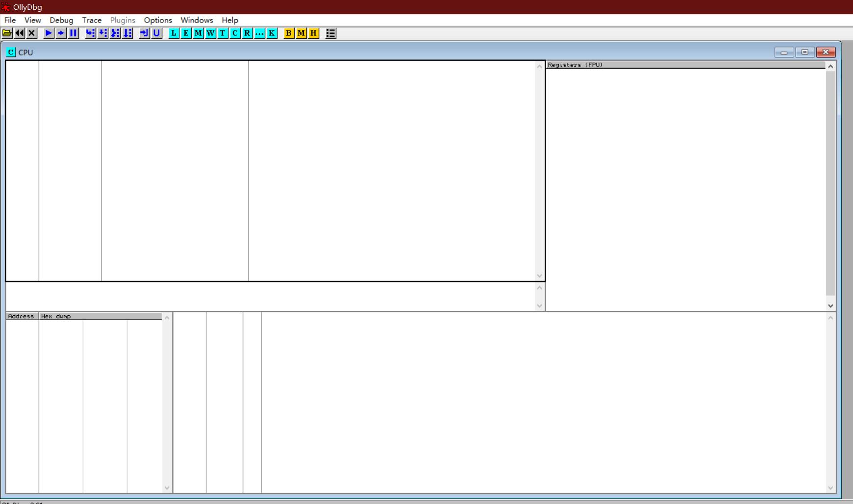Screen dimensions: 853x504
Task: Click the Address column header in dump
Action: [x=22, y=316]
